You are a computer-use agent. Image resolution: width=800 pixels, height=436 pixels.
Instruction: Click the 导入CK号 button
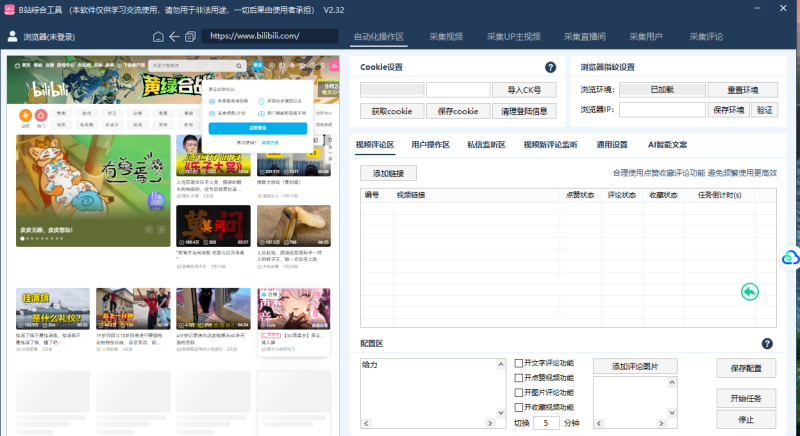524,90
